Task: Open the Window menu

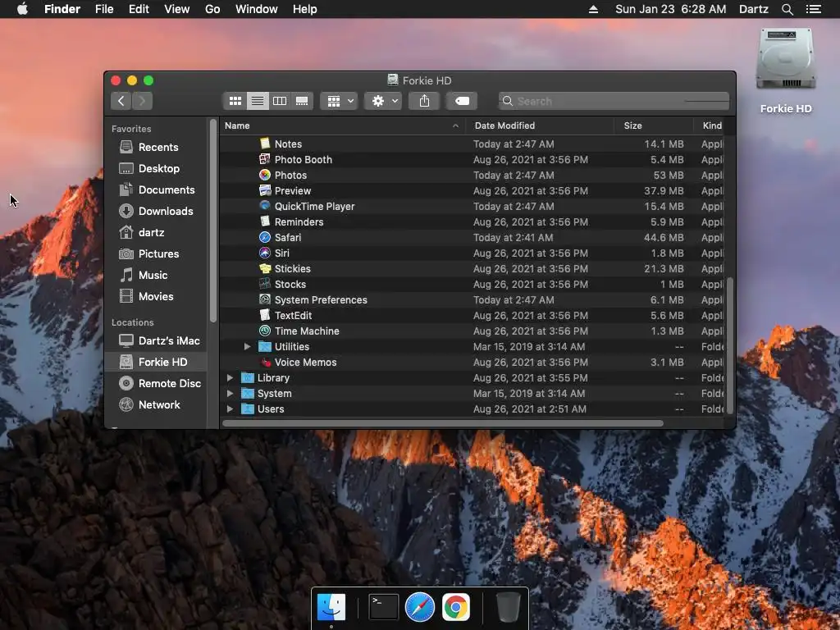Action: (x=257, y=9)
